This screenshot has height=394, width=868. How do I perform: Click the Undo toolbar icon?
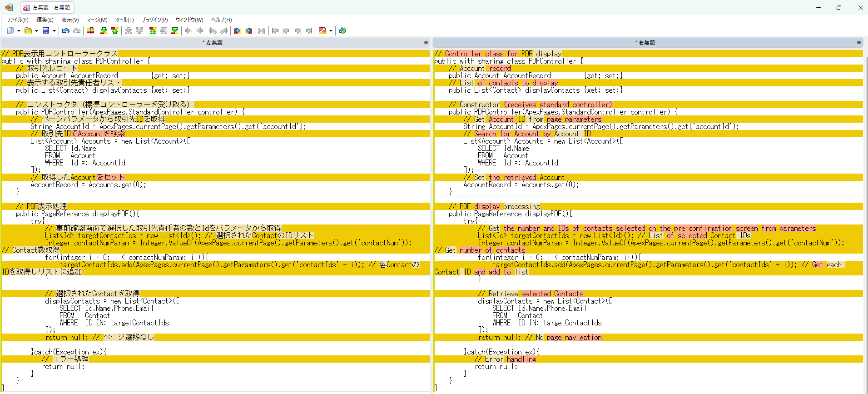tap(66, 31)
